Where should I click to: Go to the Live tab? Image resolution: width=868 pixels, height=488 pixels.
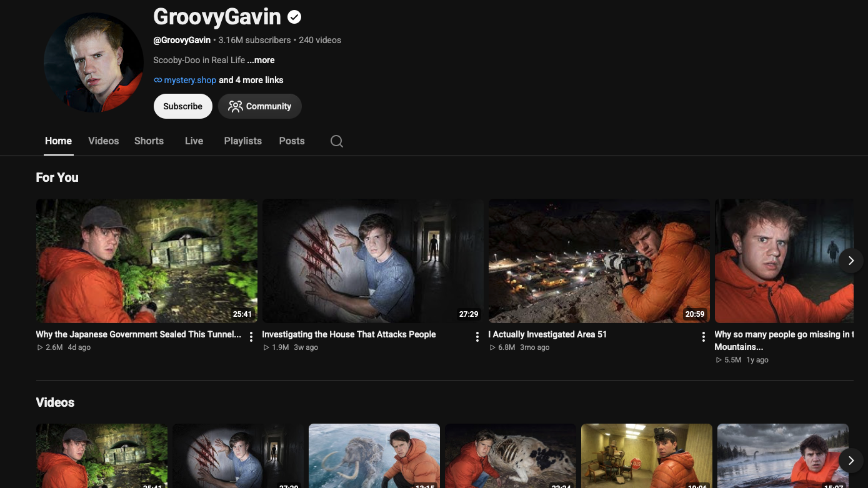194,141
